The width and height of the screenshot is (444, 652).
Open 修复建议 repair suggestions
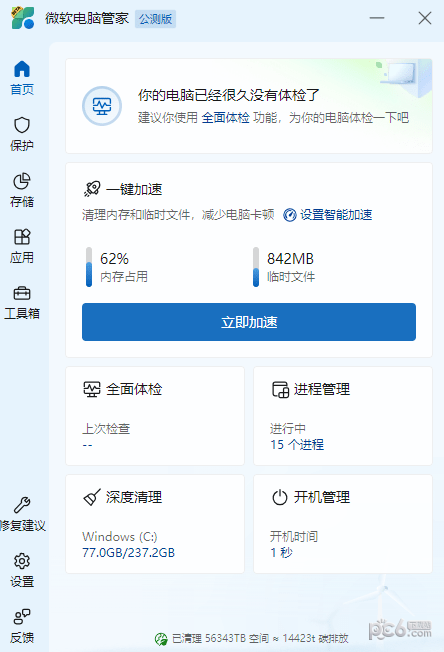(x=22, y=514)
